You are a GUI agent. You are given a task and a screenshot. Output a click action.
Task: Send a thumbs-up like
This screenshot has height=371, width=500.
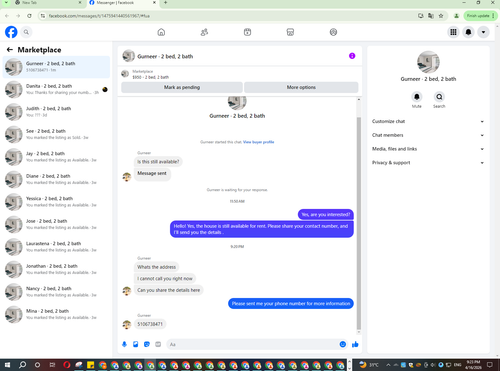tap(355, 344)
